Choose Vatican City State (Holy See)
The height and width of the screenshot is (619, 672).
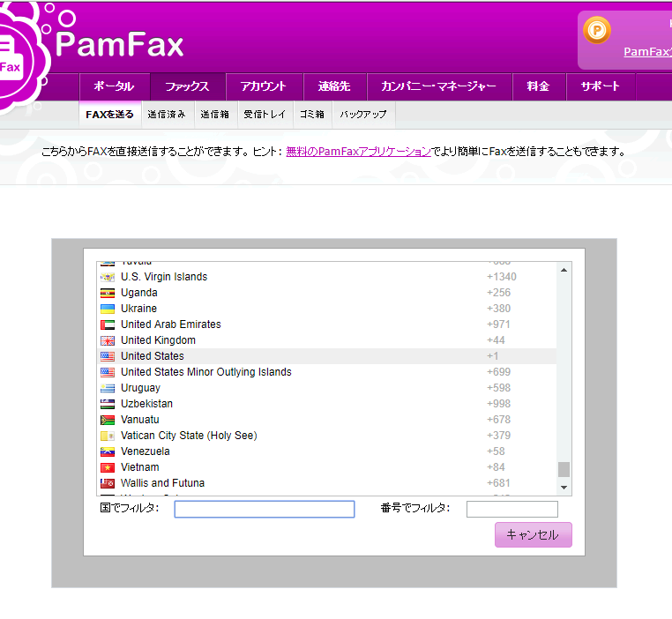(189, 436)
